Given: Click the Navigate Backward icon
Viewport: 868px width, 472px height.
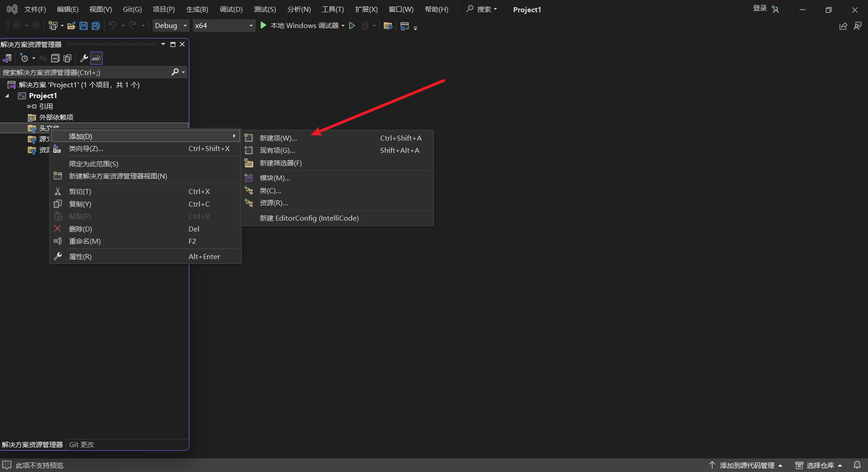Looking at the screenshot, I should pos(17,26).
